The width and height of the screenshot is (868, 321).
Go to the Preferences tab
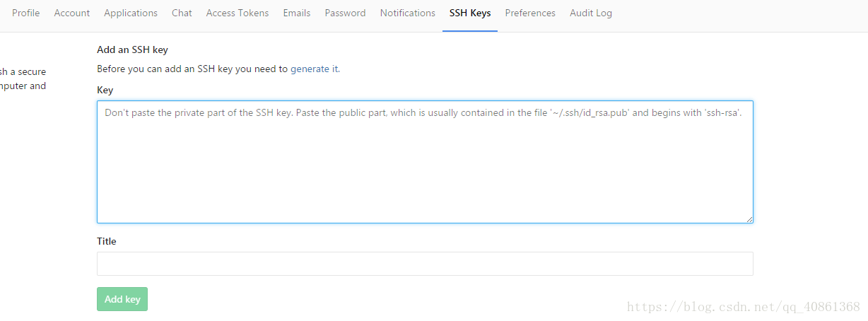(530, 13)
